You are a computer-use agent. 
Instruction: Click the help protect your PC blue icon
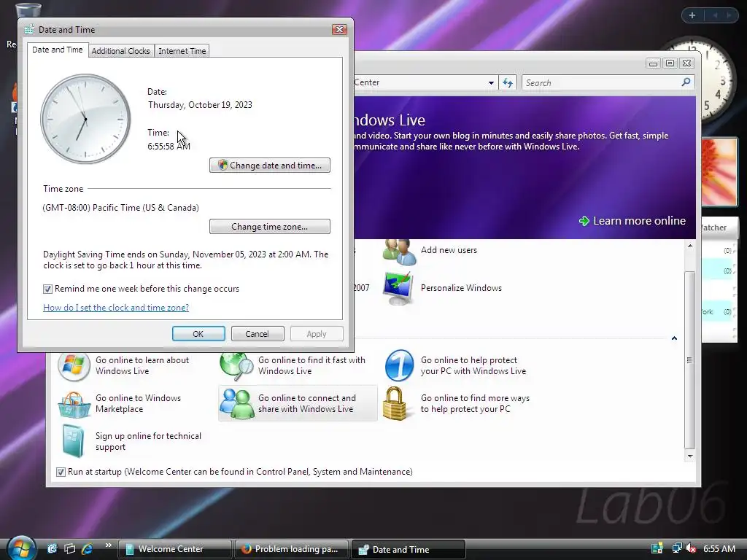pos(399,366)
